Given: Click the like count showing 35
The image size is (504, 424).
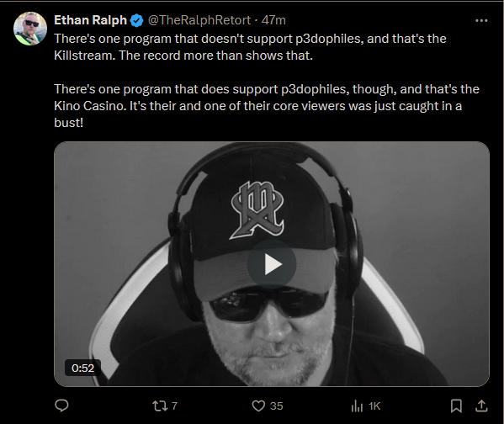Looking at the screenshot, I should click(277, 406).
